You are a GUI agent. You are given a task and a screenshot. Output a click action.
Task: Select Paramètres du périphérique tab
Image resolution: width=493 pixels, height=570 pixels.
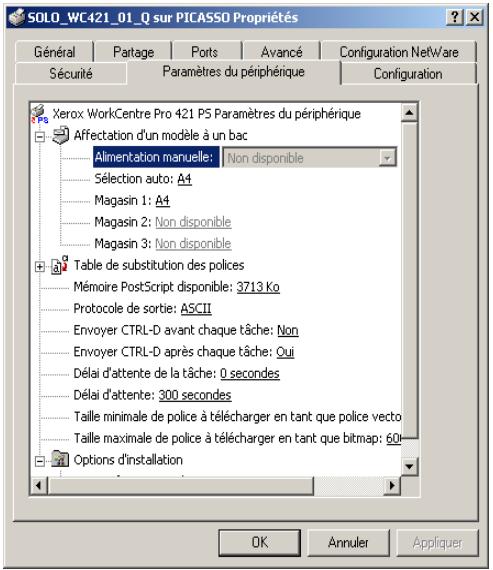(x=233, y=72)
